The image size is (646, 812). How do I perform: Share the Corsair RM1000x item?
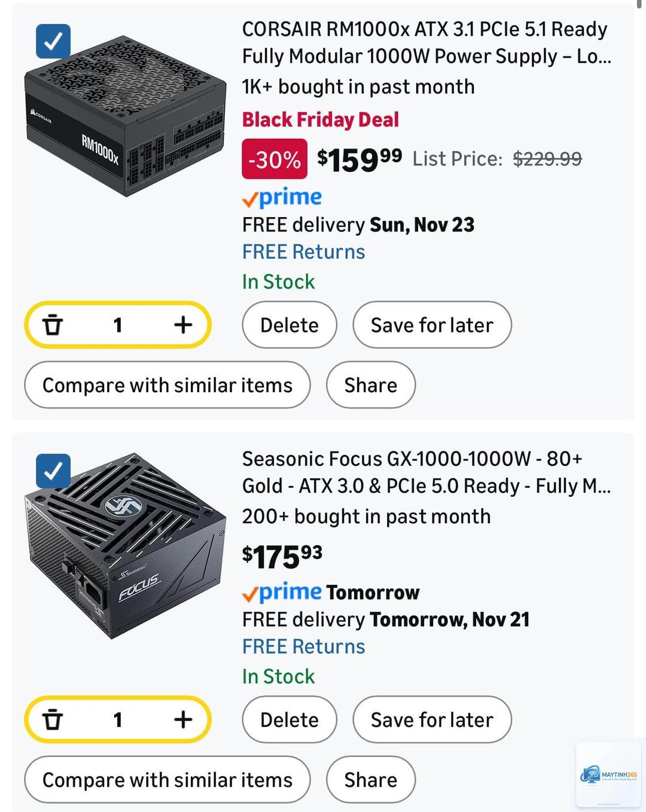(x=371, y=384)
